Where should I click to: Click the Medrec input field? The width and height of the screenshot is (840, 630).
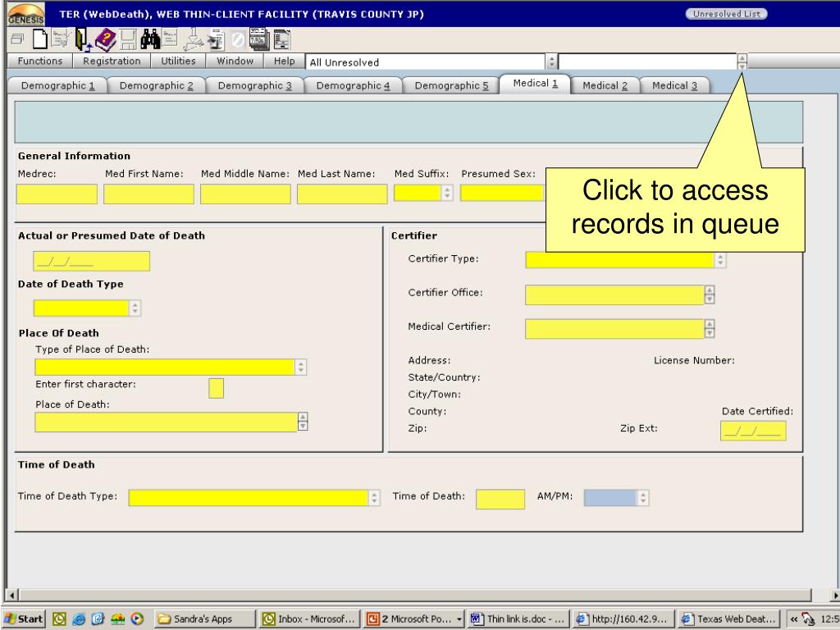coord(57,194)
